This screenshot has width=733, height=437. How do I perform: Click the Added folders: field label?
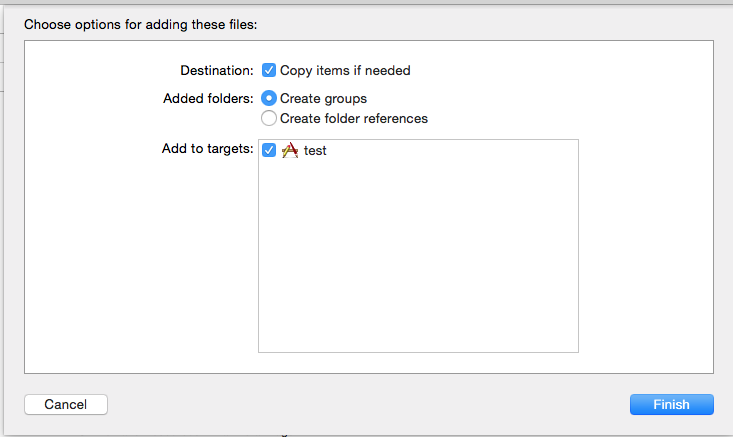(x=208, y=99)
